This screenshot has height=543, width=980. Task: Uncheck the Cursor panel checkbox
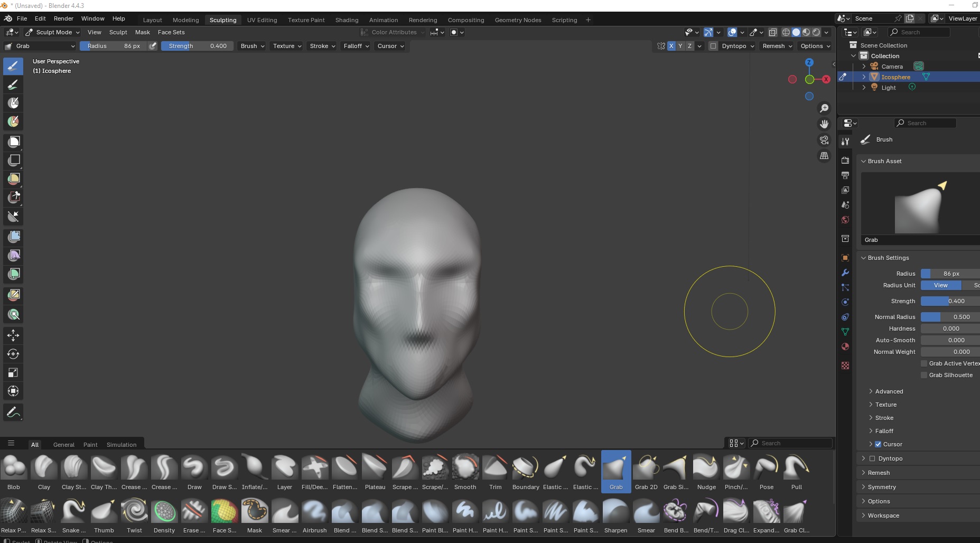[x=878, y=444]
